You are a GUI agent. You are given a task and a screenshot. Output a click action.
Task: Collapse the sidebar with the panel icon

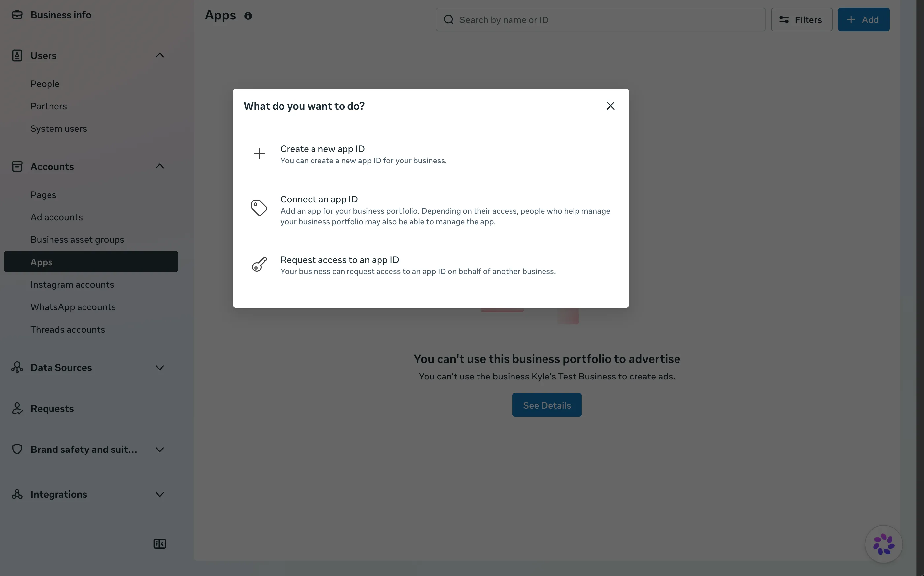tap(160, 544)
